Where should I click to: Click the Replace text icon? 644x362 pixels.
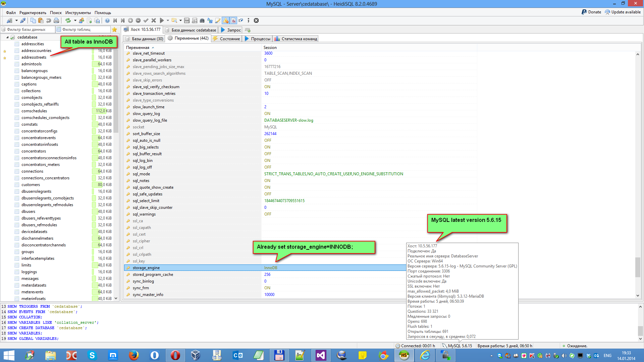(x=210, y=20)
